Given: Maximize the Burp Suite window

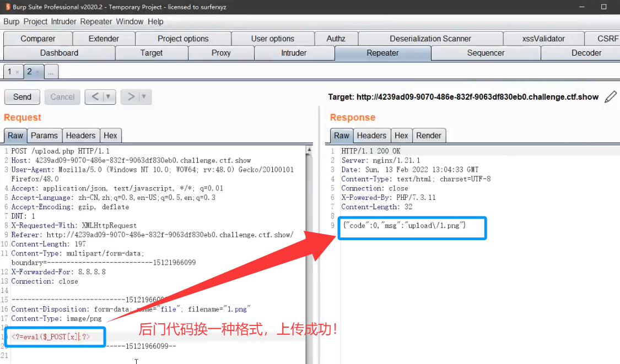Looking at the screenshot, I should tap(604, 7).
